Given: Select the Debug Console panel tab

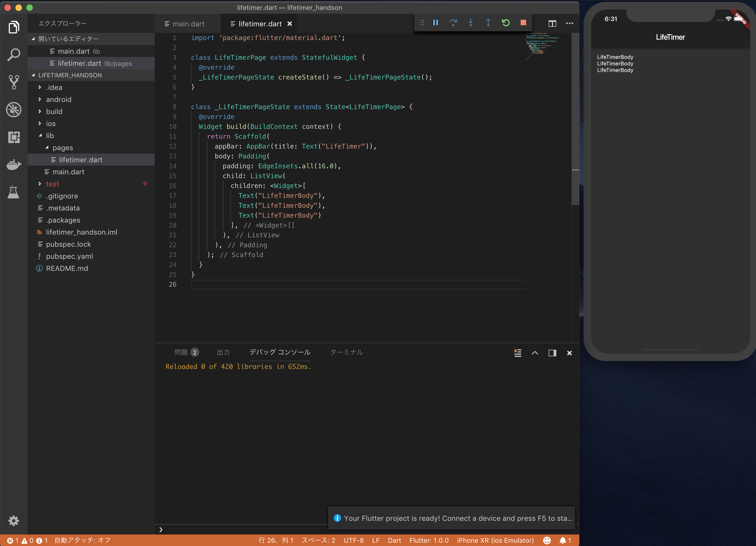Looking at the screenshot, I should click(x=280, y=352).
